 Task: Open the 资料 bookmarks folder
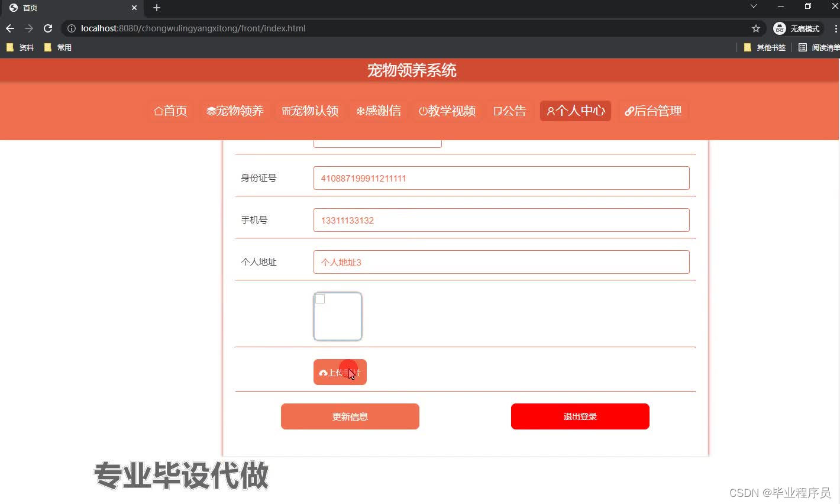pos(20,47)
